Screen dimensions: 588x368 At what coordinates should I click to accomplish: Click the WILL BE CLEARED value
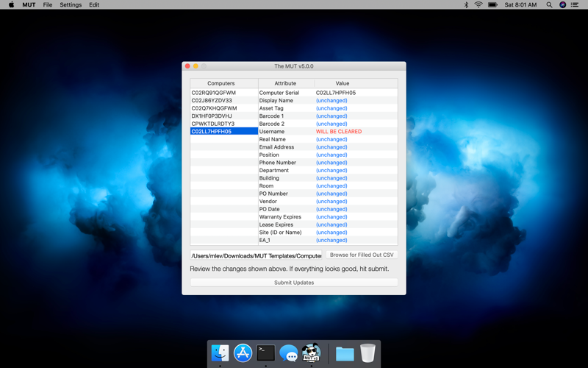[x=339, y=132]
